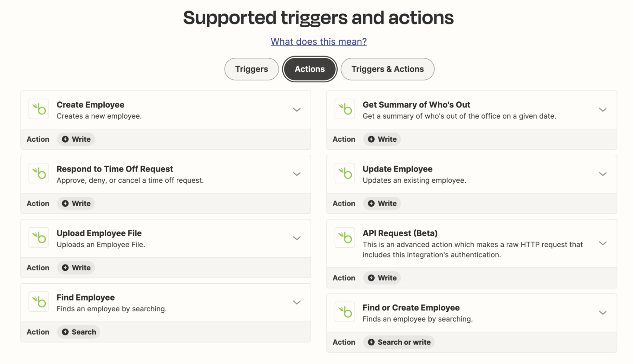This screenshot has width=634, height=364.
Task: Click the BambooHR icon beside Create Employee
Action: pyautogui.click(x=39, y=109)
